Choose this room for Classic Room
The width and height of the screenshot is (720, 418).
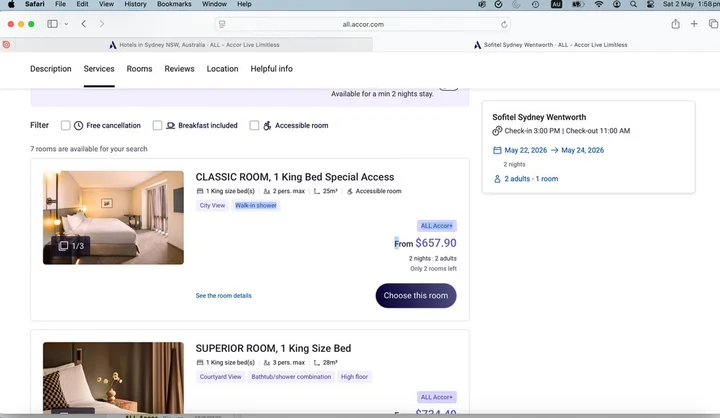(x=416, y=295)
